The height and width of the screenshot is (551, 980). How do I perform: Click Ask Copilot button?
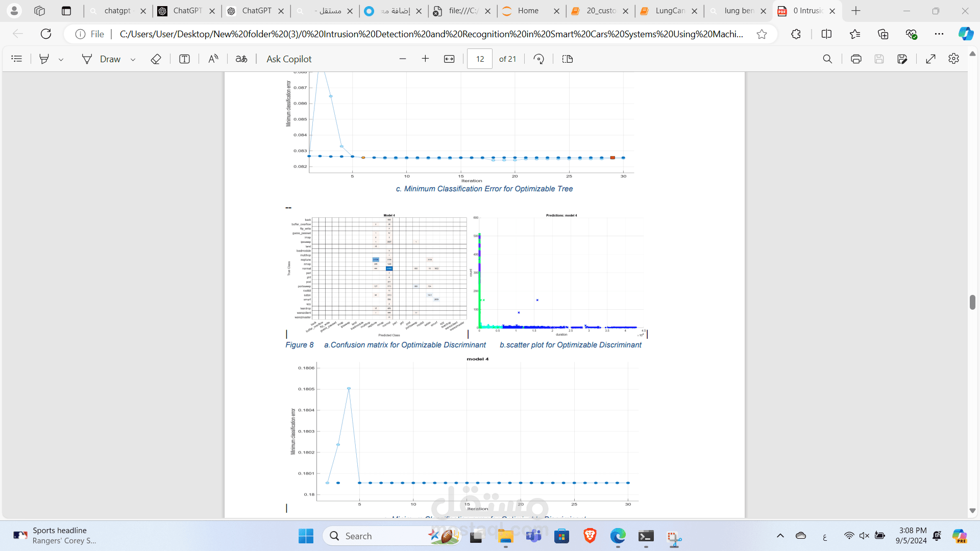[x=289, y=59]
